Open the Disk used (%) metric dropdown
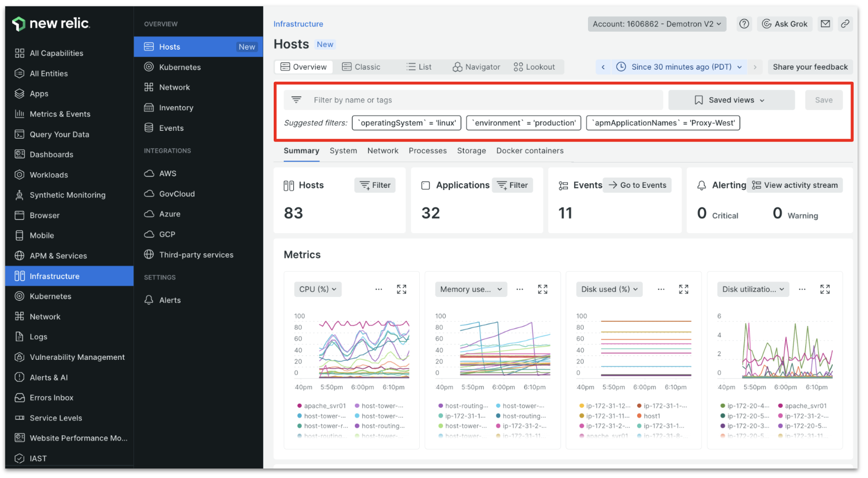 (x=610, y=289)
